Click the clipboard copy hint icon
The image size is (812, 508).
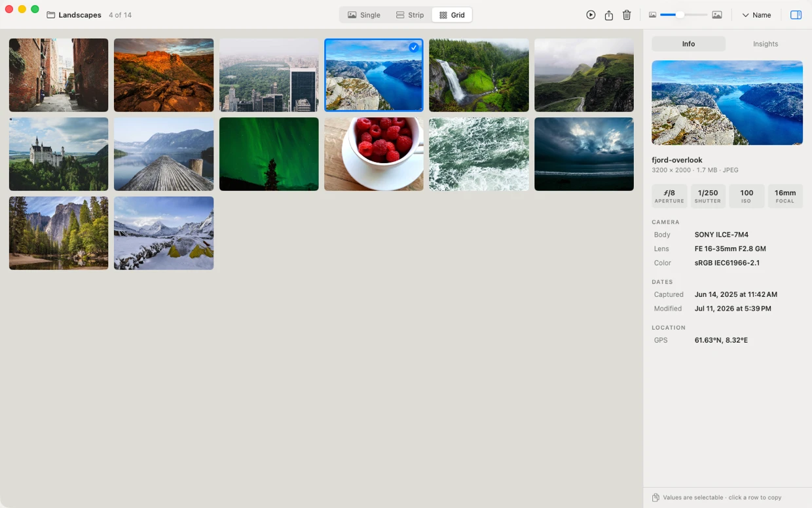click(655, 498)
